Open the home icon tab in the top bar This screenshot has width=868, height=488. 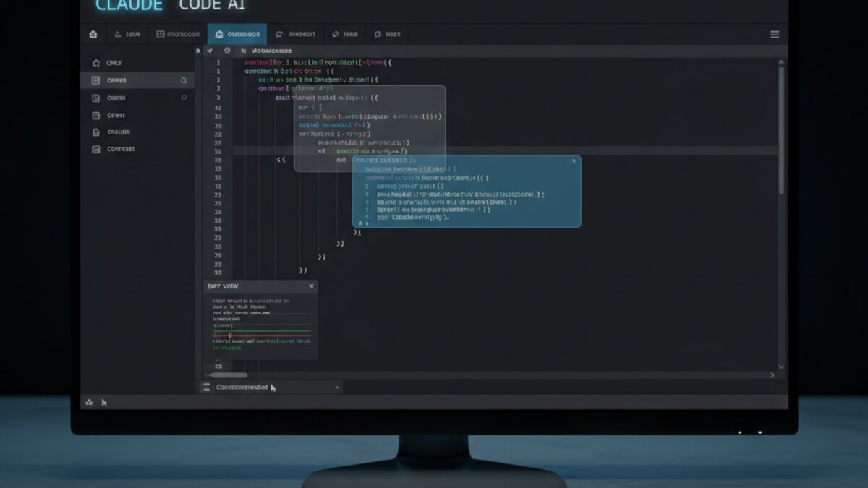[x=93, y=34]
